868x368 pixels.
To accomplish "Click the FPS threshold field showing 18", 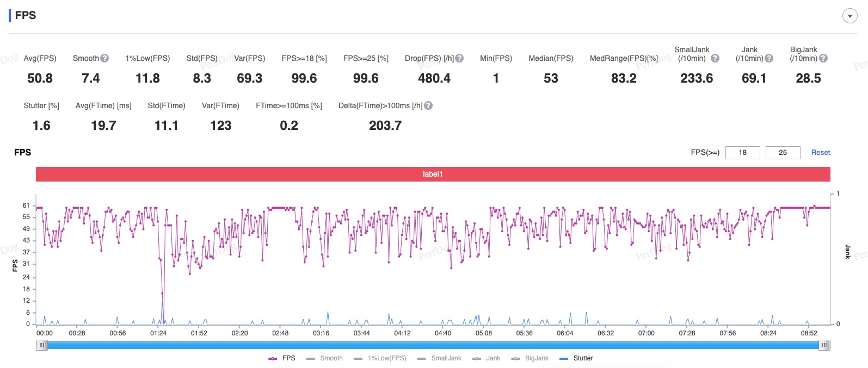I will [742, 153].
